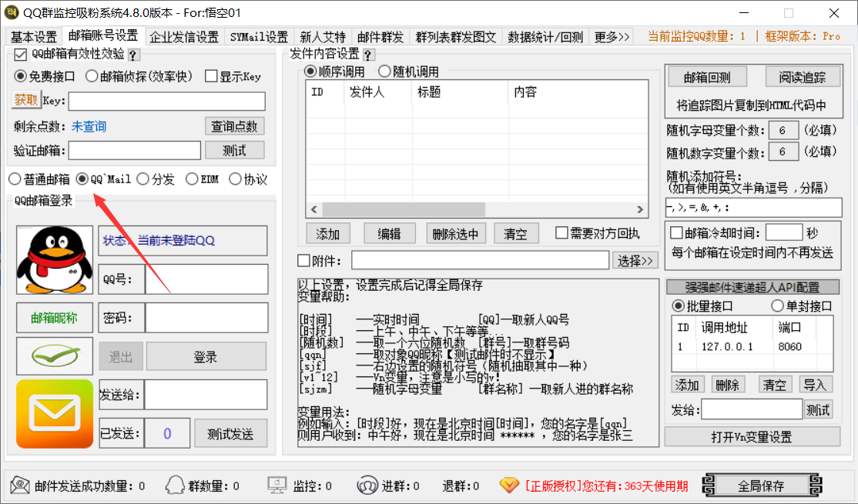
Task: Click the orange envelope mail icon
Action: (x=54, y=414)
